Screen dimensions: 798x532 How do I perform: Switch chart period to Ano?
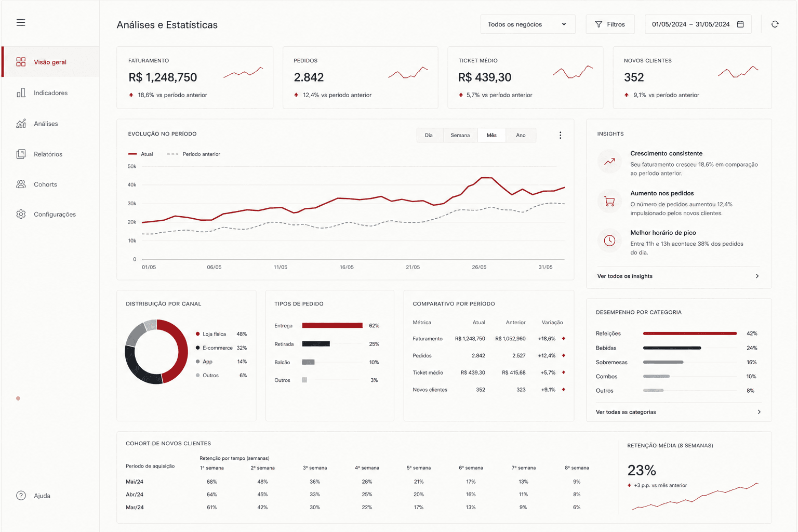[x=521, y=135]
